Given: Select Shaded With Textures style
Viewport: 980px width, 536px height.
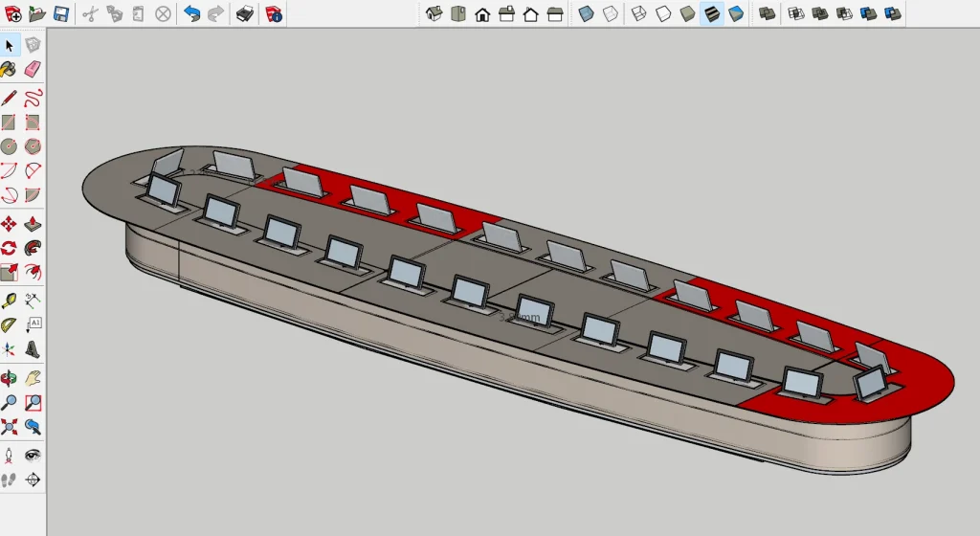Looking at the screenshot, I should [x=712, y=13].
